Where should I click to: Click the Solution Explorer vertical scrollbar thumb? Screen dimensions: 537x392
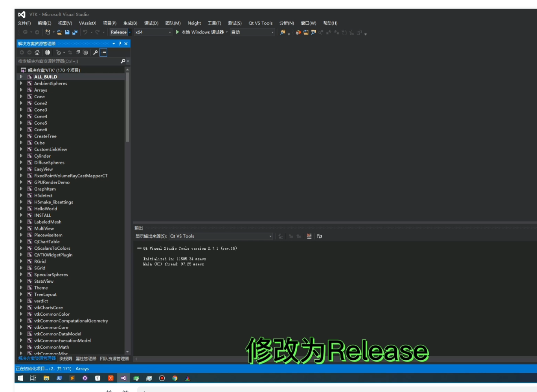click(x=127, y=107)
